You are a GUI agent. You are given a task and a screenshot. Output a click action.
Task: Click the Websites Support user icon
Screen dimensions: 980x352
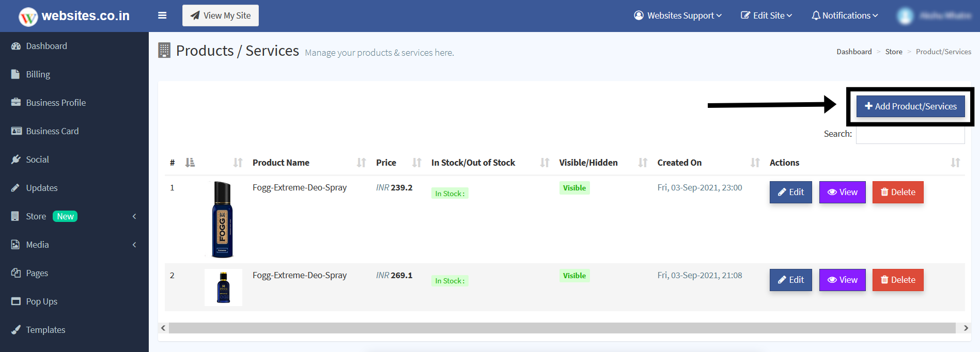tap(639, 15)
